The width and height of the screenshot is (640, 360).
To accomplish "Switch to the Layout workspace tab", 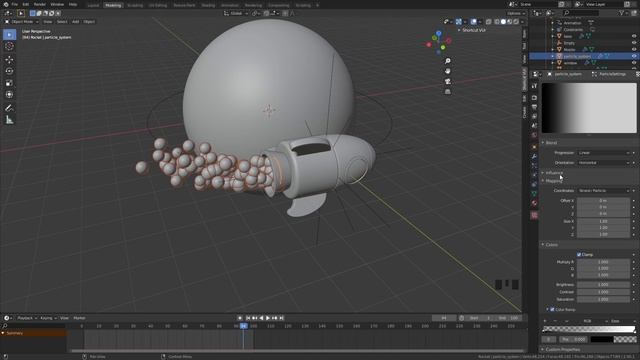I will (x=93, y=5).
